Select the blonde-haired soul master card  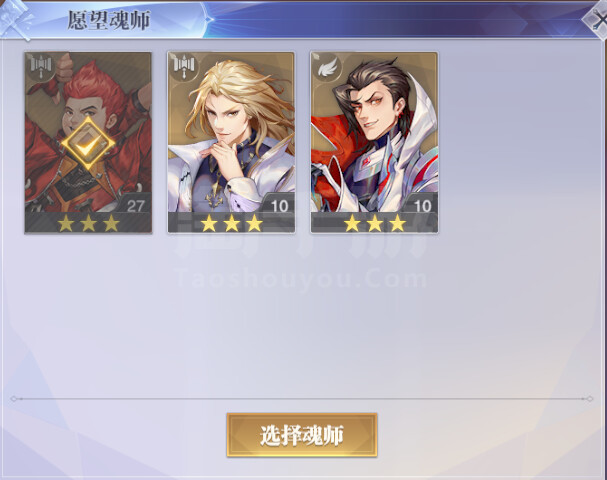231,142
